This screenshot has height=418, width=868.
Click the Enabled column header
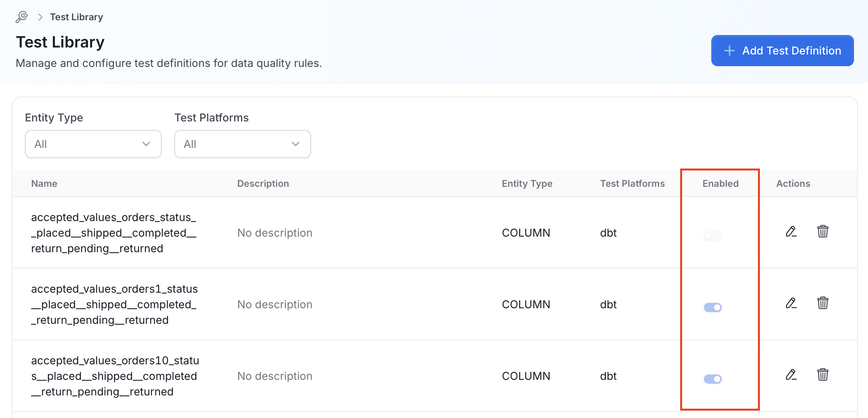coord(720,184)
